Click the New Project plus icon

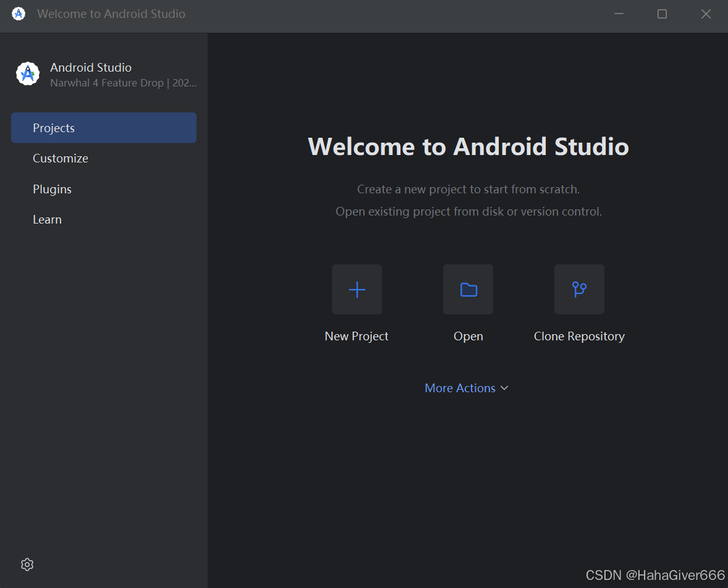pos(357,290)
